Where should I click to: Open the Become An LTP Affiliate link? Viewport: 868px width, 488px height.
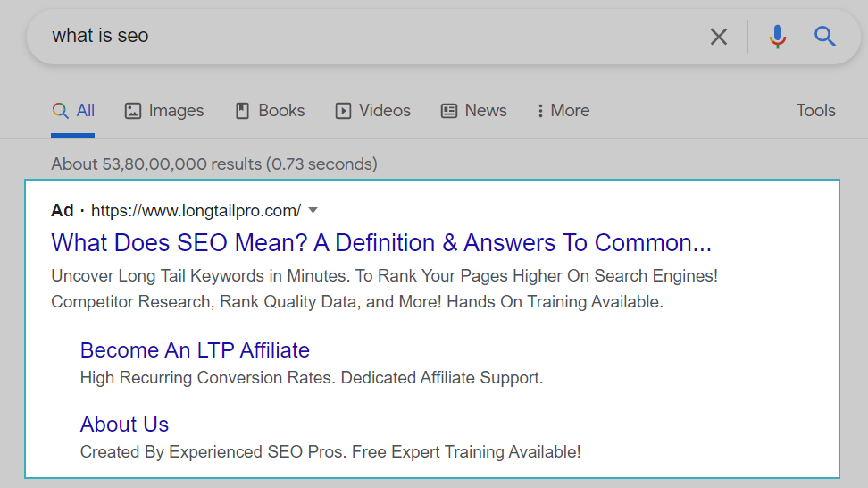pyautogui.click(x=195, y=350)
